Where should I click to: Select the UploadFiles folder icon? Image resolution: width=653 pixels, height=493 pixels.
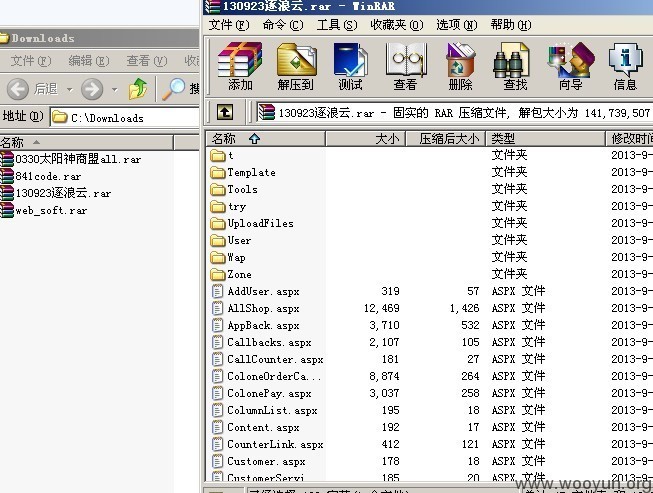point(218,224)
